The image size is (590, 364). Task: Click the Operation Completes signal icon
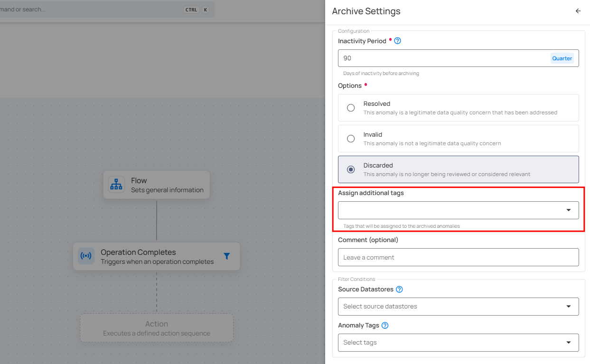[x=85, y=256]
